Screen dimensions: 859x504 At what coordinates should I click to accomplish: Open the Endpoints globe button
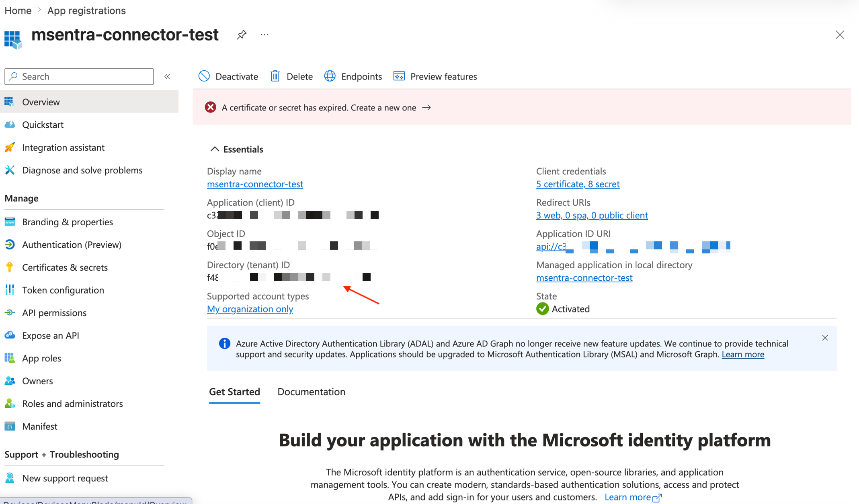click(353, 76)
